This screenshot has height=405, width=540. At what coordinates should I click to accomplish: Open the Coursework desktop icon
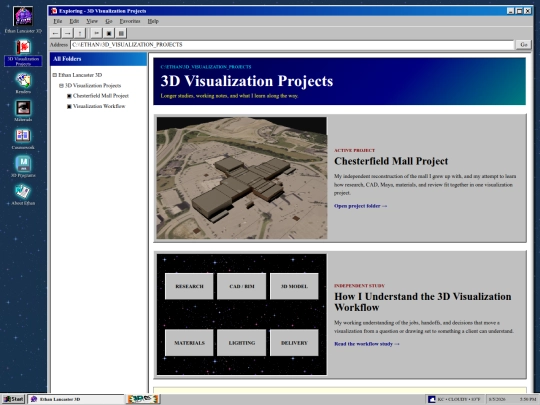pos(23,138)
